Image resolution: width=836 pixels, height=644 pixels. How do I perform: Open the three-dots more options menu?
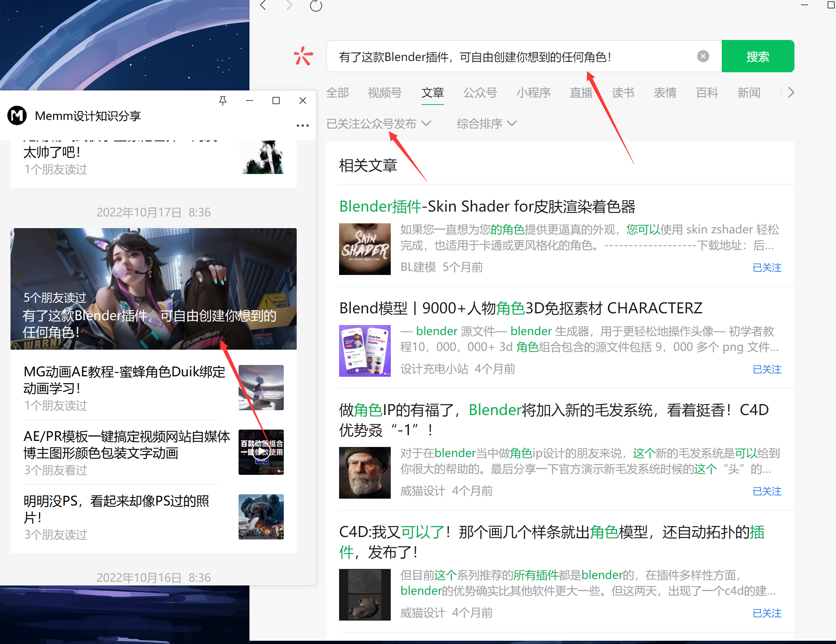[x=302, y=126]
